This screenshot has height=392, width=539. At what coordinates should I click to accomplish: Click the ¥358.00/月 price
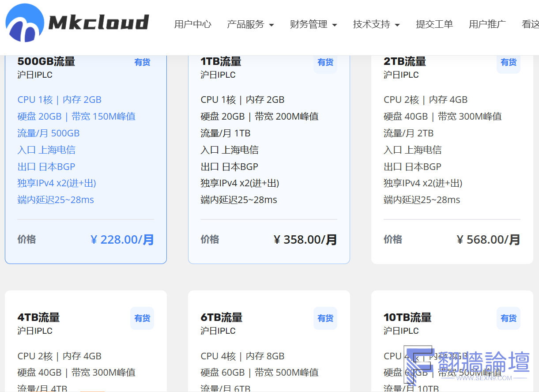(x=305, y=240)
